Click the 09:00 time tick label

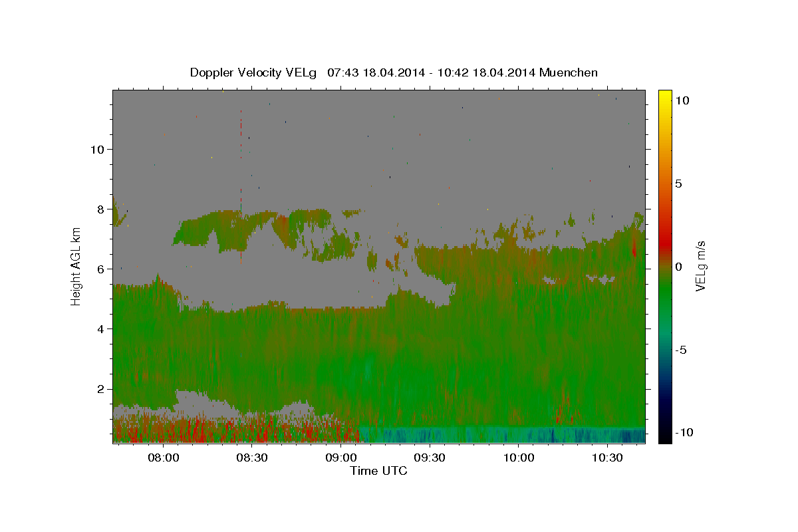340,458
